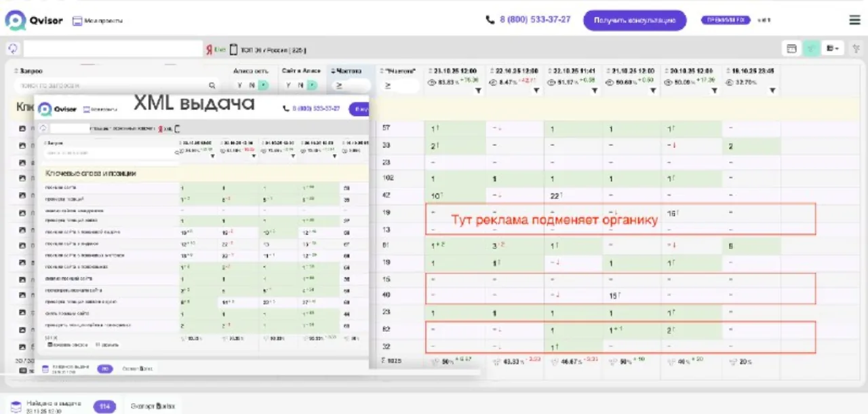The width and height of the screenshot is (868, 414).
Task: Click the Получить консультацию button
Action: point(635,20)
